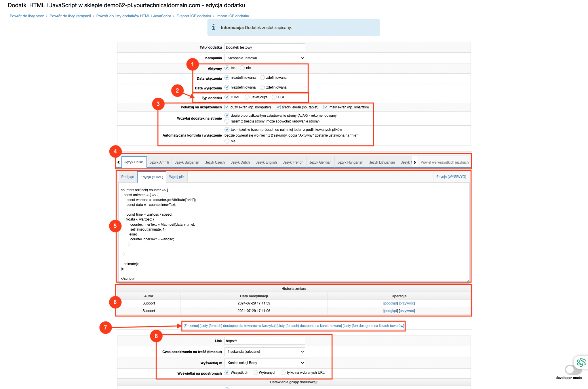Viewport: 588px width, 389px height.
Task: Click the blue information icon in notice
Action: pyautogui.click(x=214, y=28)
